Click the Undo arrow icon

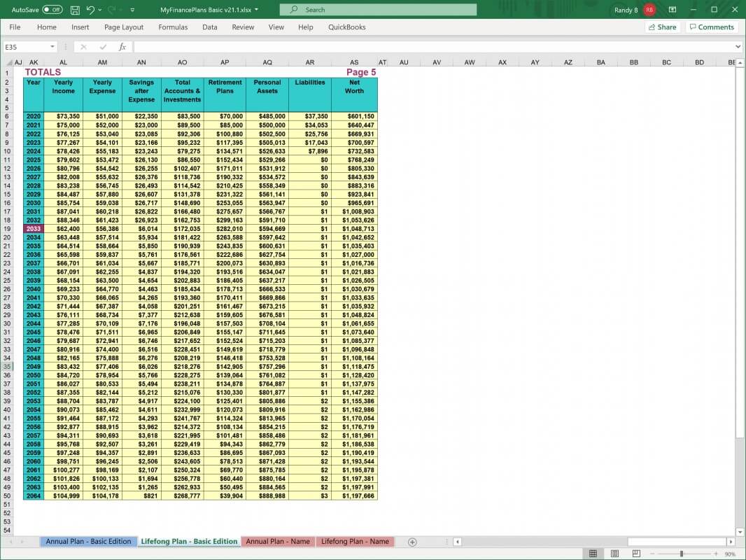click(90, 10)
